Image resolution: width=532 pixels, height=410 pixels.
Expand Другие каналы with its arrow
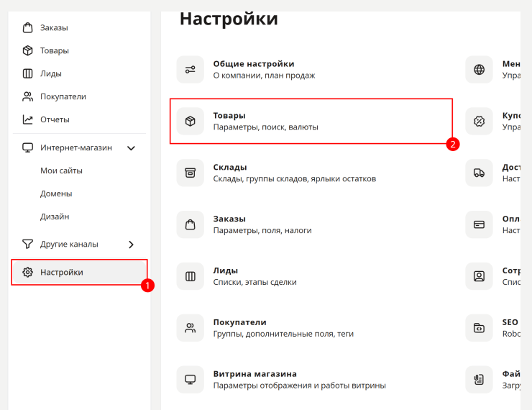pyautogui.click(x=132, y=245)
